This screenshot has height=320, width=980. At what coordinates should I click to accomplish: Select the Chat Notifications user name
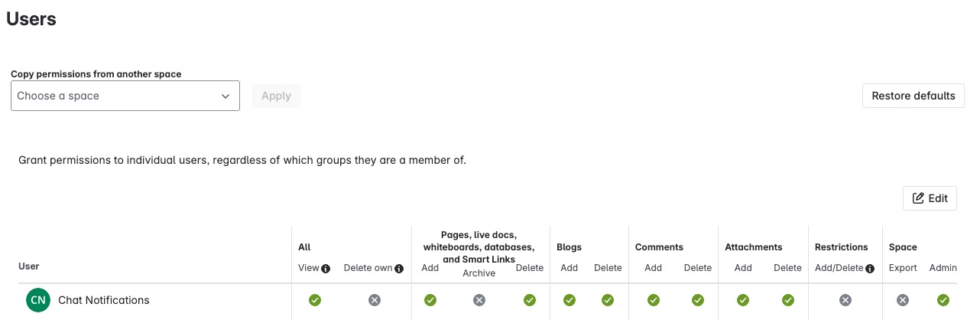104,300
